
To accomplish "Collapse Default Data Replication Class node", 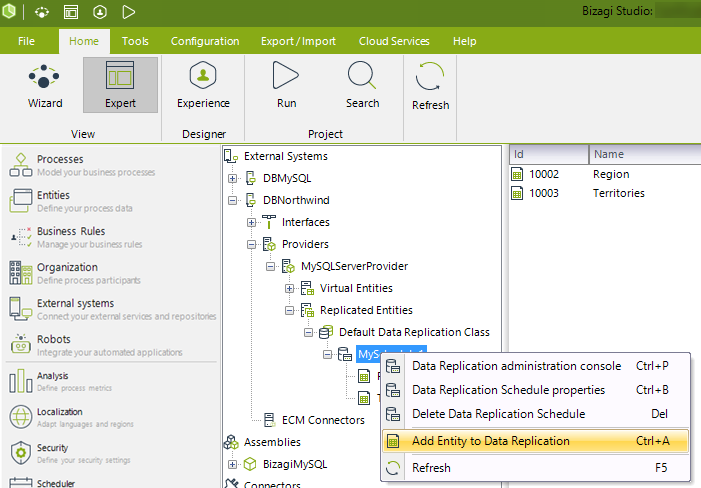I will (308, 332).
